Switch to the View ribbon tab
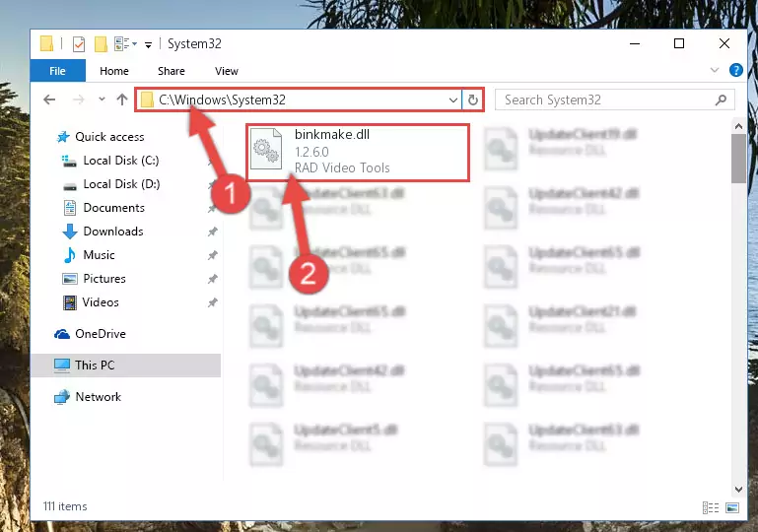This screenshot has width=758, height=532. [x=227, y=71]
